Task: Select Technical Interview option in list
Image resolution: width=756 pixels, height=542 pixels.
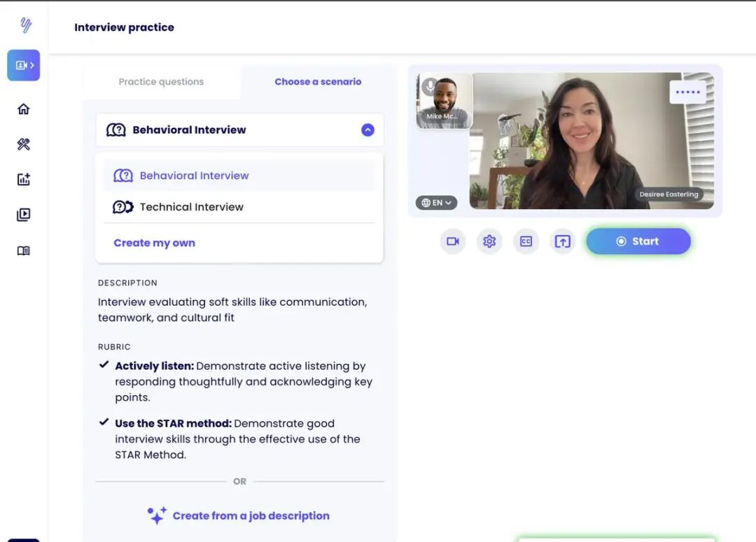Action: [x=239, y=207]
